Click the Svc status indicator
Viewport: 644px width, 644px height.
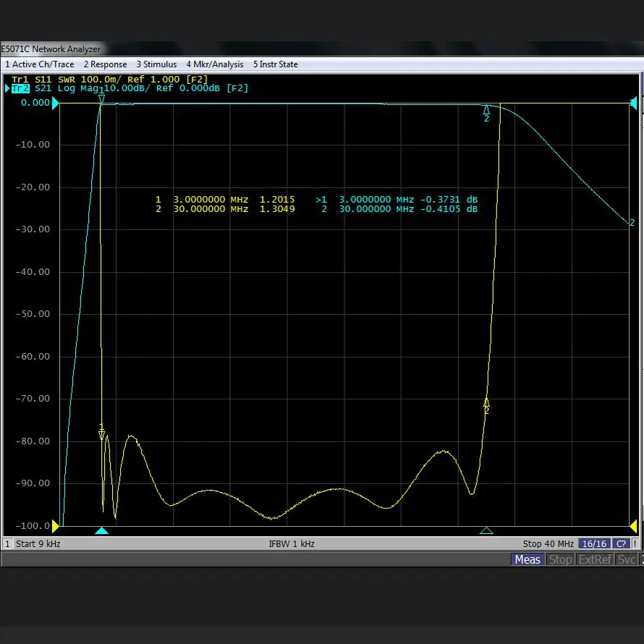pos(627,559)
